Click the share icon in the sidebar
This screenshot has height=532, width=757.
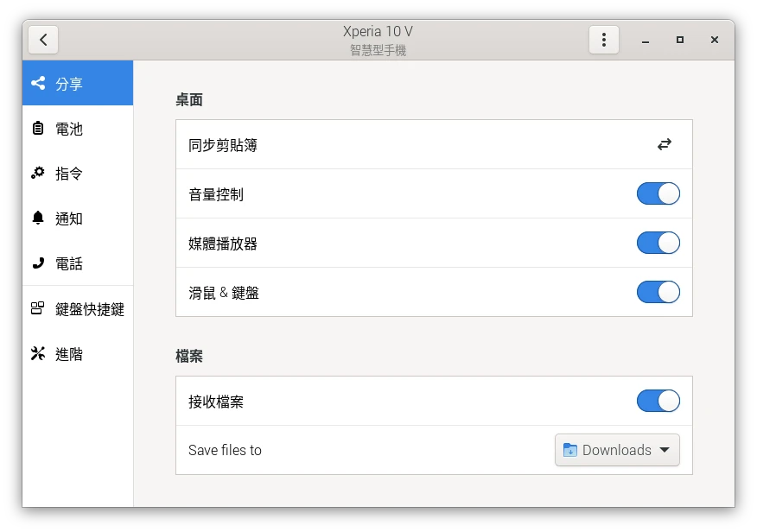tap(38, 84)
